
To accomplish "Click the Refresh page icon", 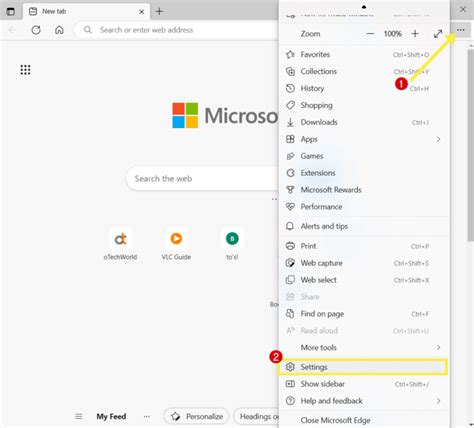I will [36, 30].
